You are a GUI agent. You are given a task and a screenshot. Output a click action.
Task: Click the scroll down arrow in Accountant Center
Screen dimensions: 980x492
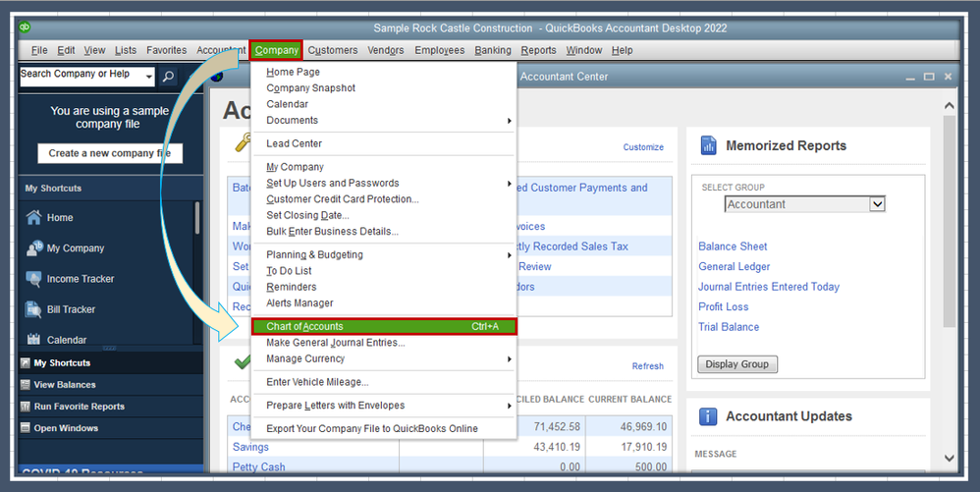949,459
